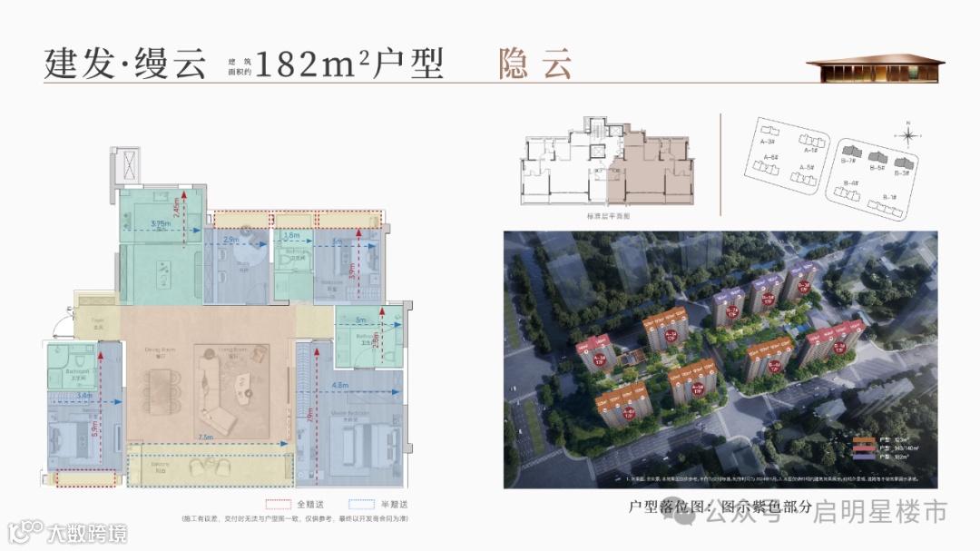The height and width of the screenshot is (551, 980).
Task: Click the 标准层平面图 caption
Action: [x=608, y=216]
